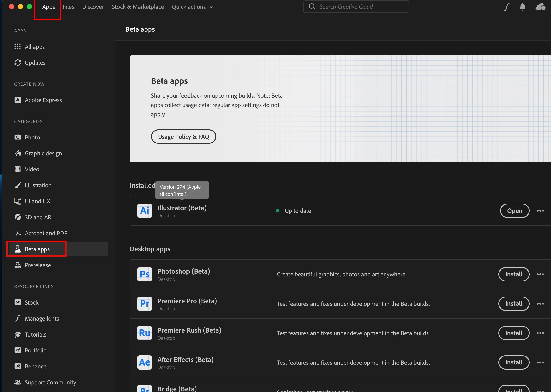Open the installed Illustrator (Beta)

coord(515,210)
